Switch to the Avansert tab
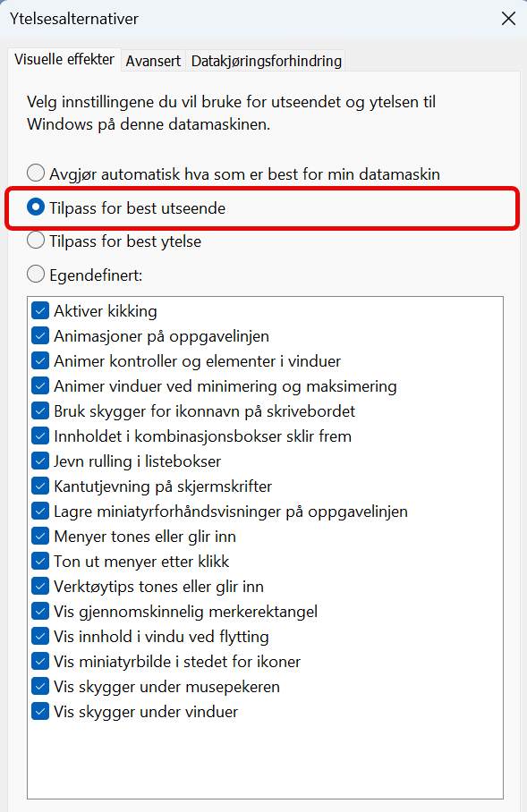 pos(153,61)
